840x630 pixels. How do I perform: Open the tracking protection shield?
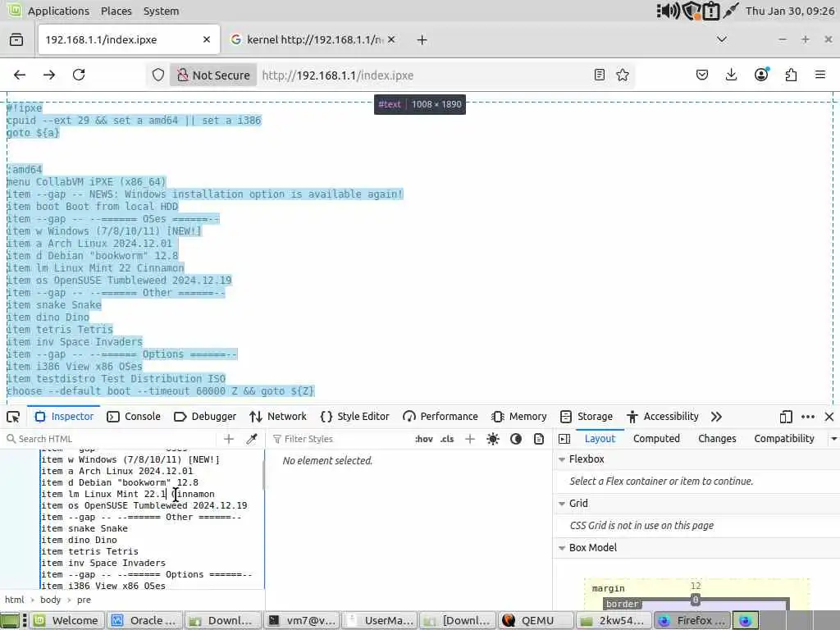pyautogui.click(x=158, y=75)
